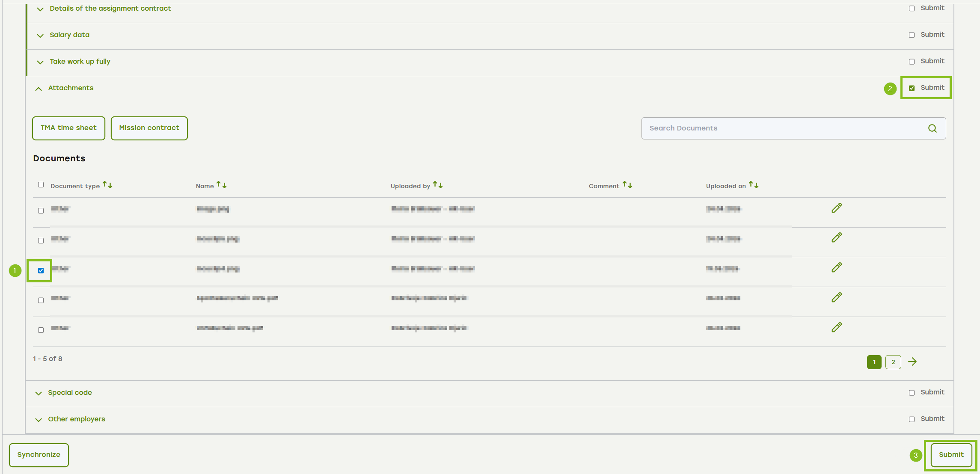Viewport: 980px width, 474px height.
Task: Expand the Take work up fully section
Action: [x=40, y=62]
